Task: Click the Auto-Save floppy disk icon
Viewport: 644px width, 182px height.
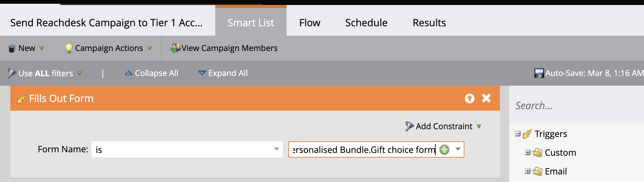Action: (539, 73)
